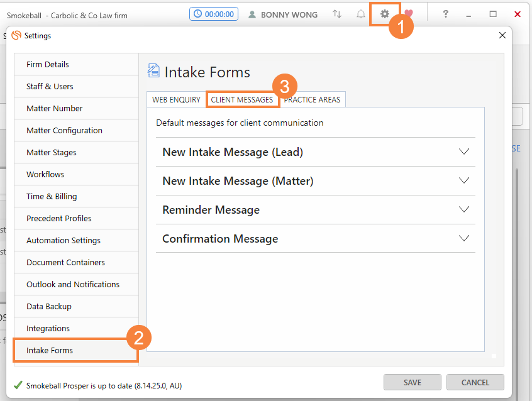Open the notifications bell icon
This screenshot has height=401, width=532.
pyautogui.click(x=361, y=14)
